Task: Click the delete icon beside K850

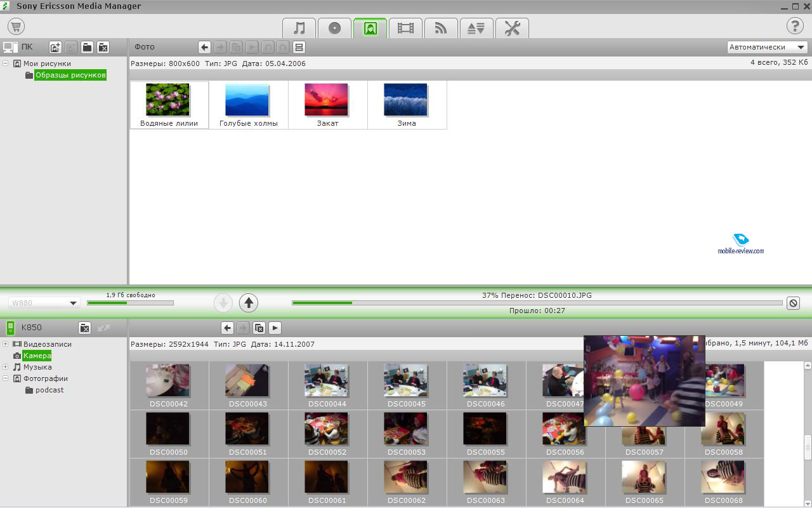Action: (84, 328)
